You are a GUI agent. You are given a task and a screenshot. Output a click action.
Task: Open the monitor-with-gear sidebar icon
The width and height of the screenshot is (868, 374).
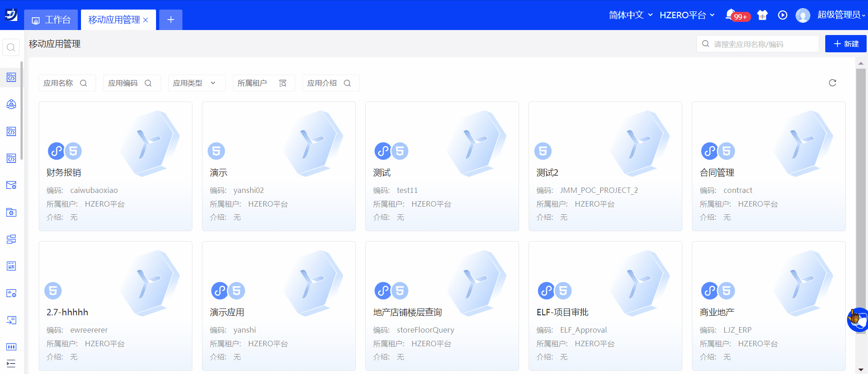11,293
